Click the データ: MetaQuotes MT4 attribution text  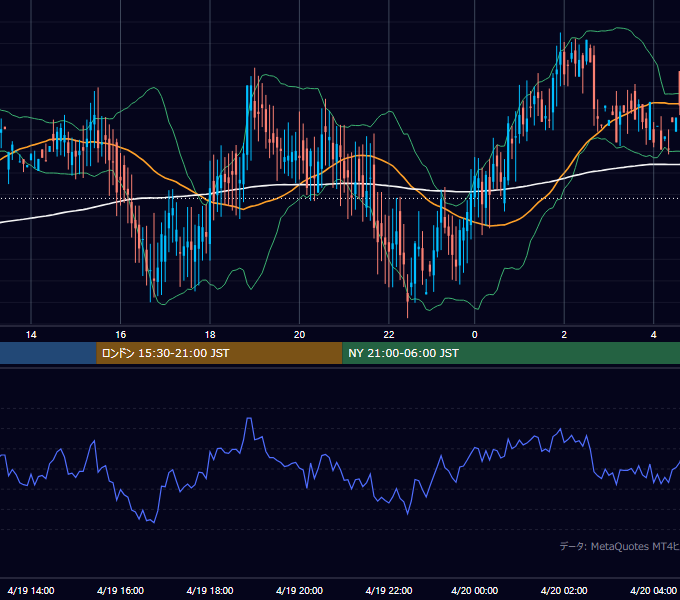pyautogui.click(x=620, y=546)
